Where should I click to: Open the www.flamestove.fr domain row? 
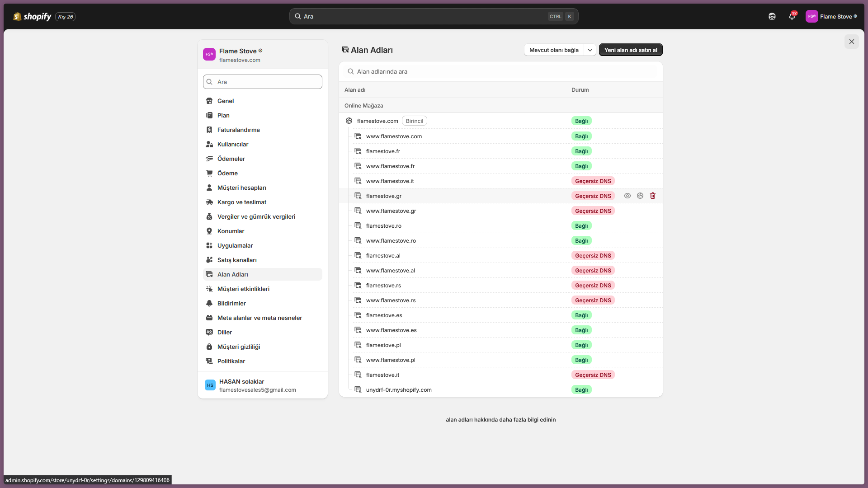(x=501, y=166)
